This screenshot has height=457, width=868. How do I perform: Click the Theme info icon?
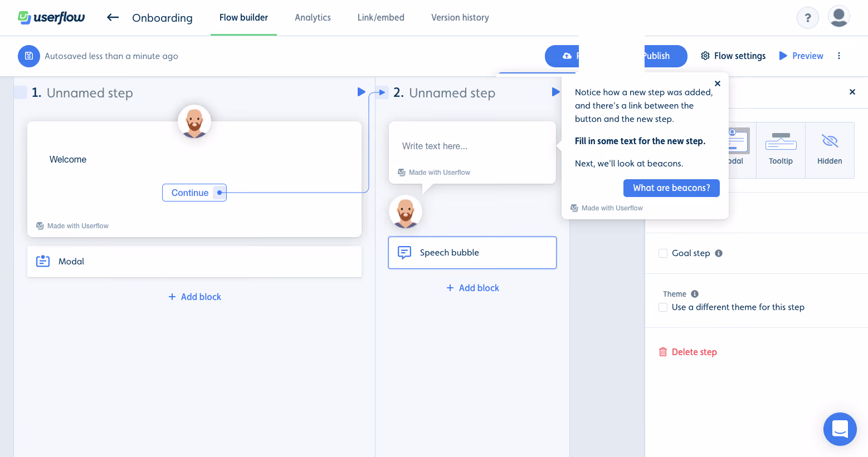[x=695, y=294]
